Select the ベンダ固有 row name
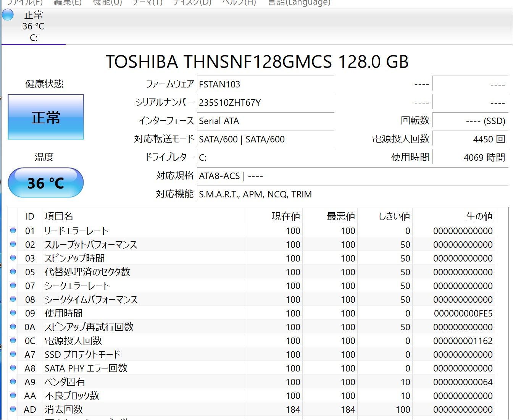This screenshot has width=513, height=420. (65, 382)
